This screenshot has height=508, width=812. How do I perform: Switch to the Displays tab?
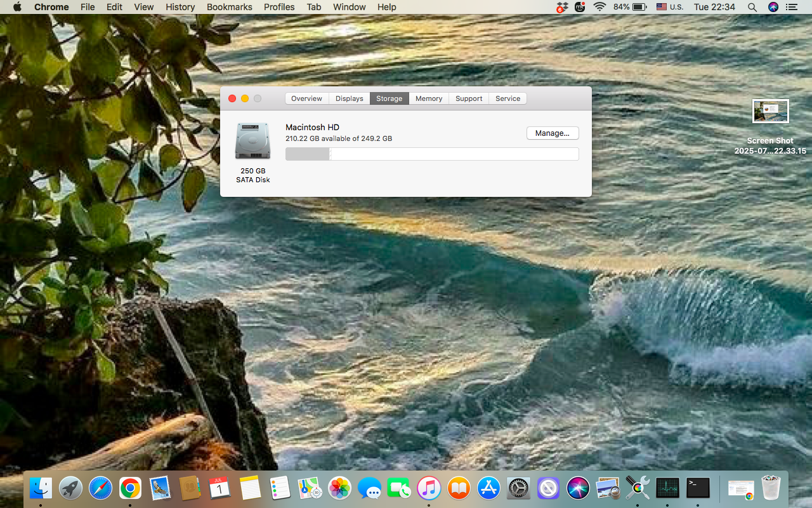[x=349, y=98]
